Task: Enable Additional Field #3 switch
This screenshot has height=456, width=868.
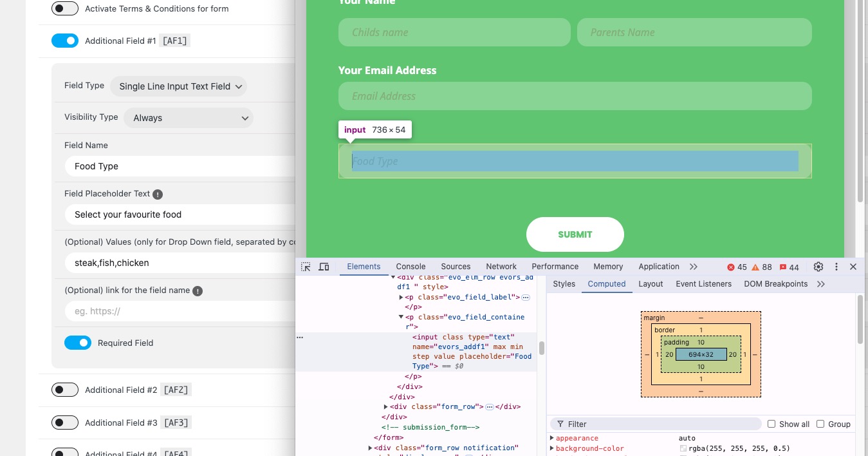Action: pos(65,423)
